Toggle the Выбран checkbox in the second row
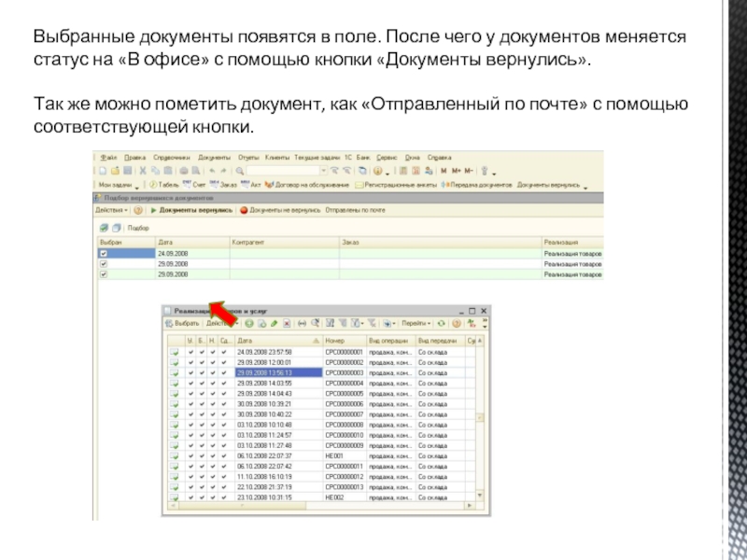This screenshot has width=747, height=560. 104,264
